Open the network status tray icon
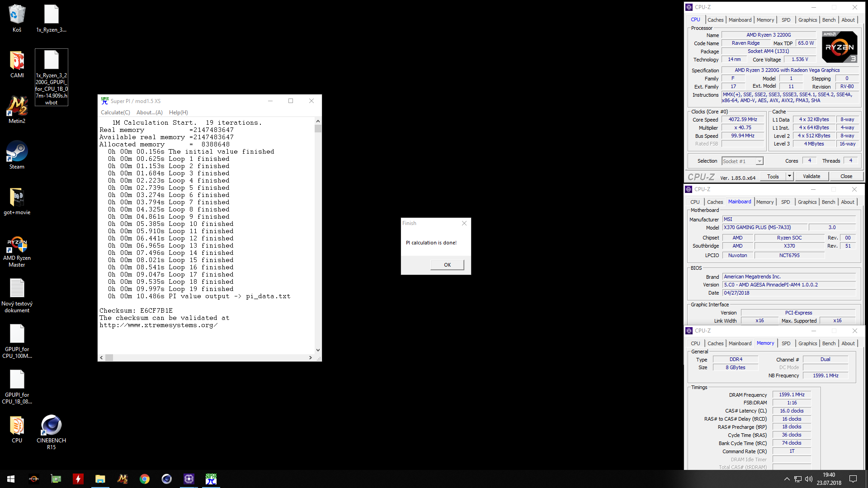The height and width of the screenshot is (488, 868). click(x=798, y=479)
